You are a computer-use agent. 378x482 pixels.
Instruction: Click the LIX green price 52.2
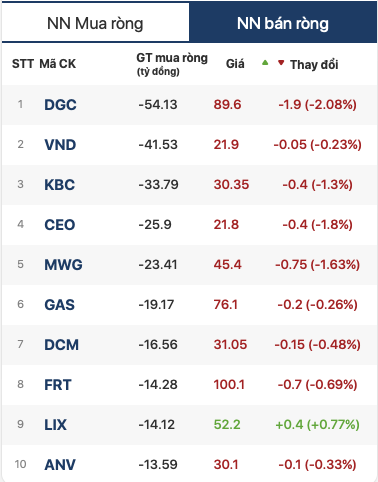point(227,425)
